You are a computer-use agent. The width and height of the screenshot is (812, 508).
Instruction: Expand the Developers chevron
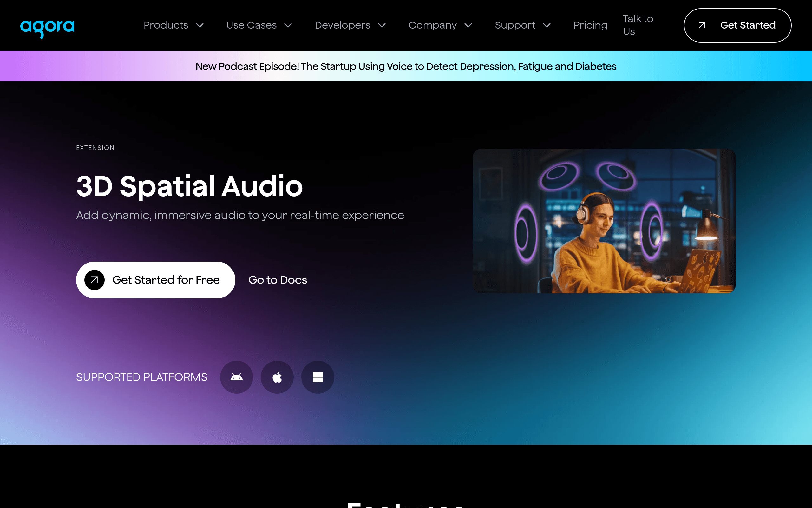coord(382,25)
